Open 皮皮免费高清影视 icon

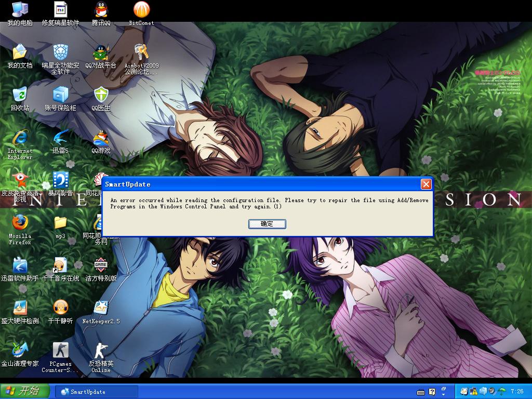20,187
